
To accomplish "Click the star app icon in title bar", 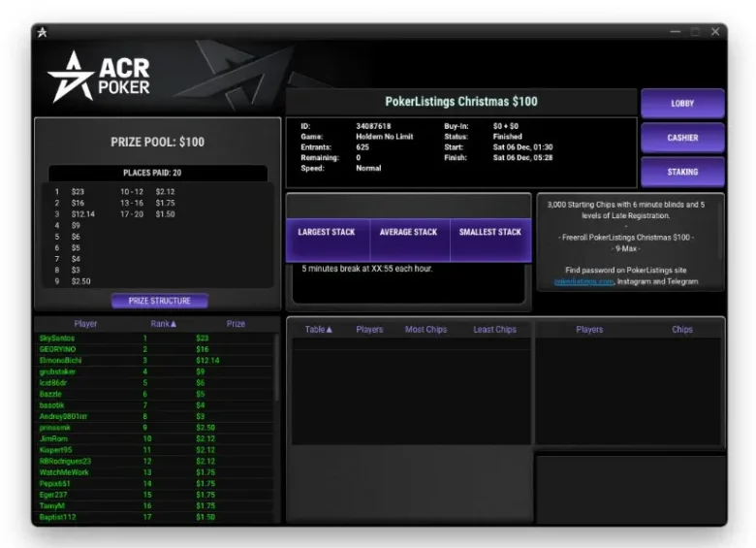I will click(43, 32).
